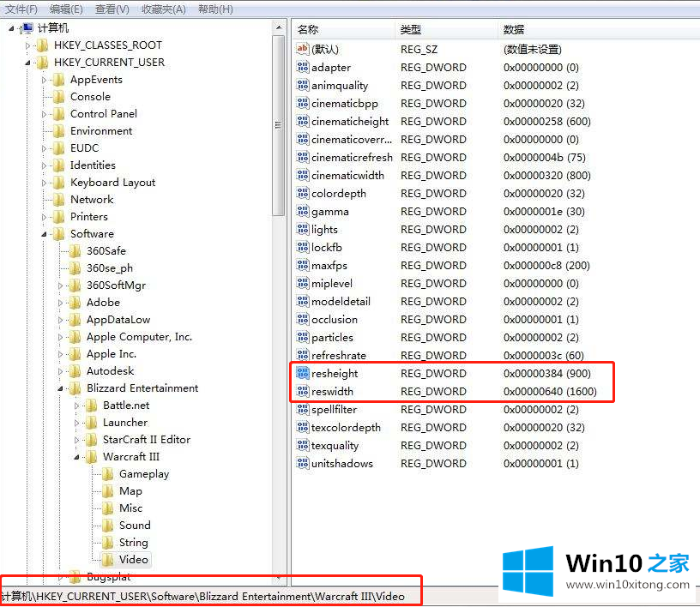Click the adapter DWORD value icon
700x607 pixels.
(303, 67)
